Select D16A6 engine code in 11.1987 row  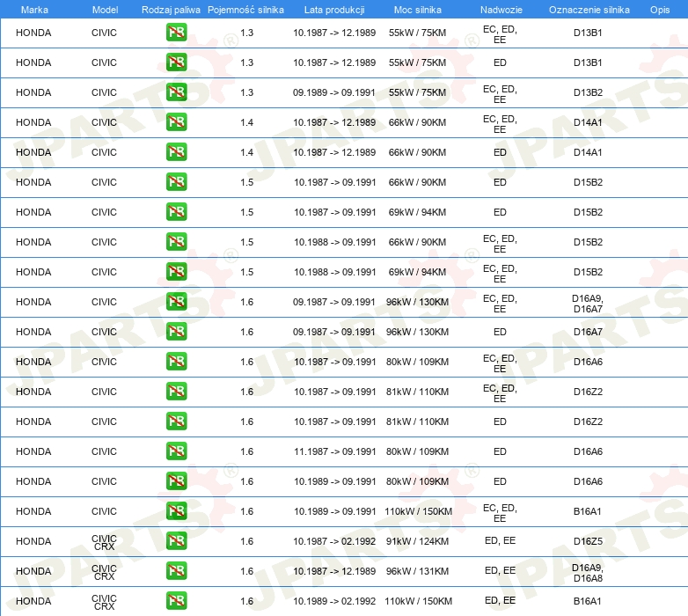click(588, 451)
